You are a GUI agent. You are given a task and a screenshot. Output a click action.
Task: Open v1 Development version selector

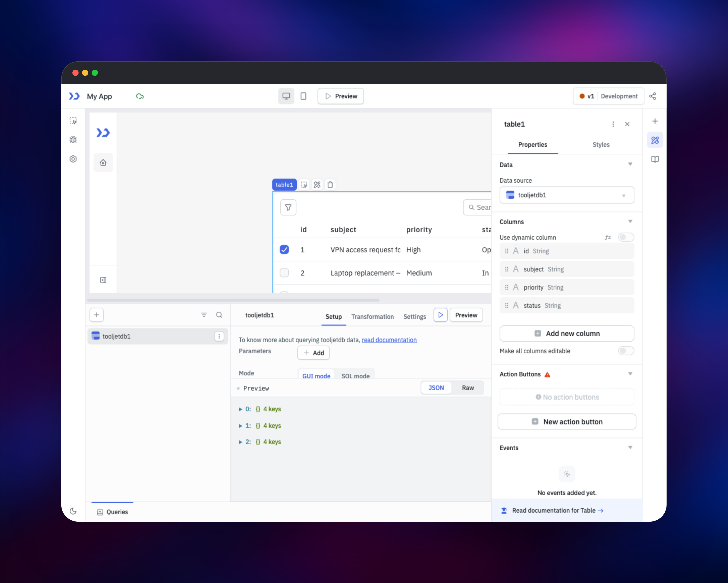608,96
